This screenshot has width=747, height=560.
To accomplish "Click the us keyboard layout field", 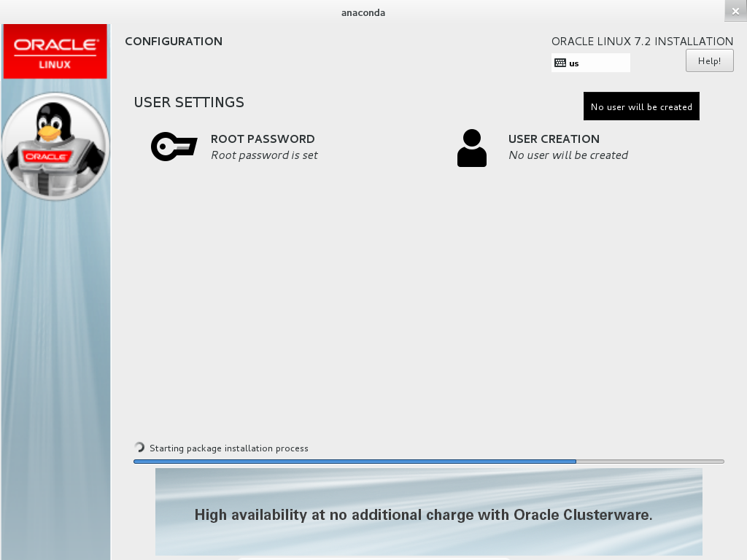I will coord(591,63).
